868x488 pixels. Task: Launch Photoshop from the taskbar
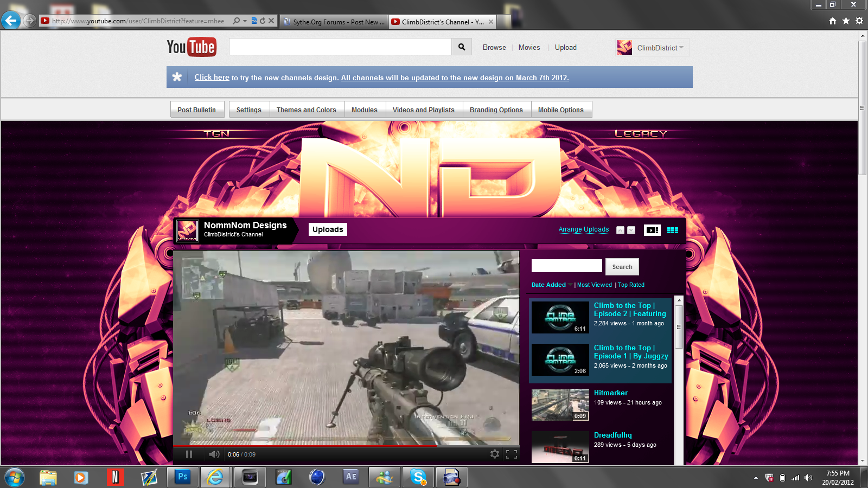point(183,477)
